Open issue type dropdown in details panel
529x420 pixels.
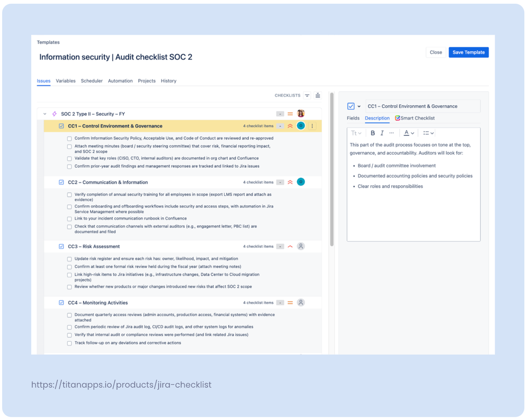coord(358,106)
